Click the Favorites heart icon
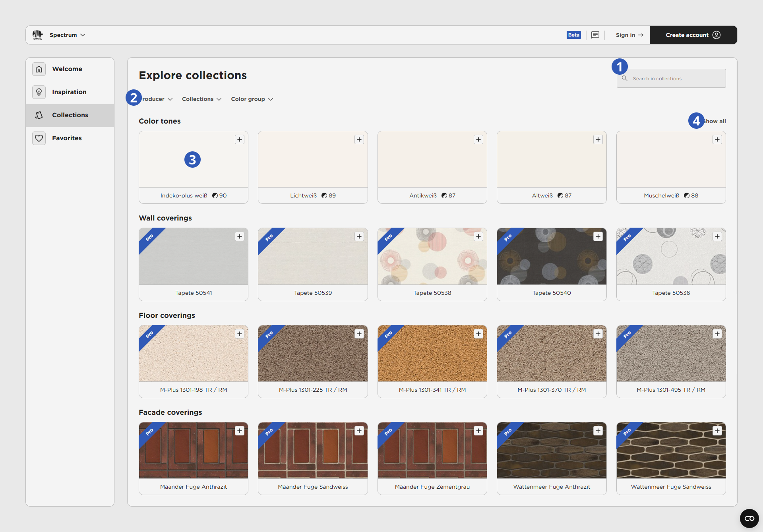 click(x=39, y=138)
